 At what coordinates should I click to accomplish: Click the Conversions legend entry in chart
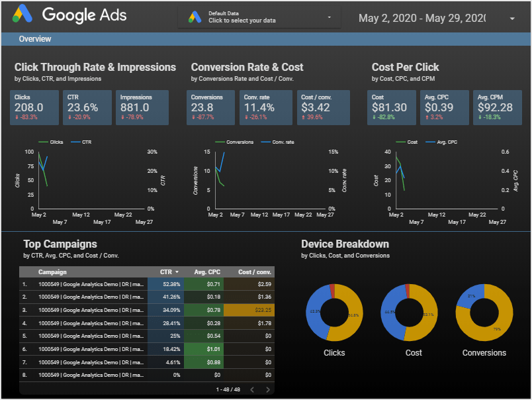tap(234, 142)
